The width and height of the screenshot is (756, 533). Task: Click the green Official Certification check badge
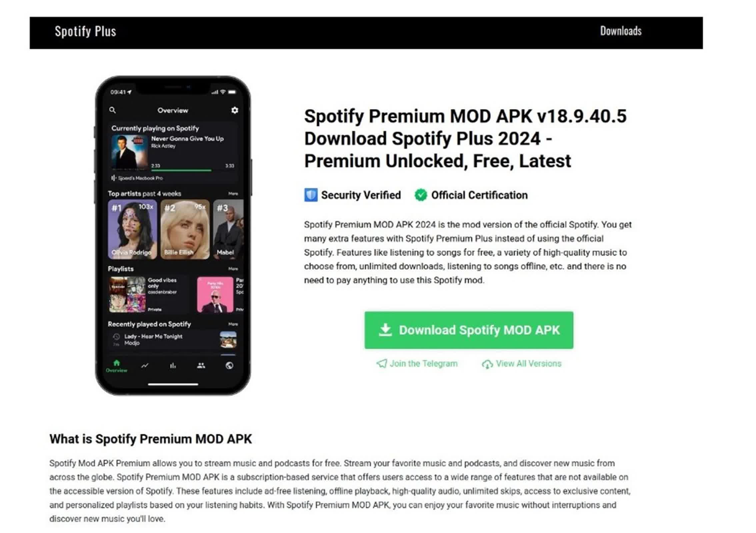coord(421,195)
